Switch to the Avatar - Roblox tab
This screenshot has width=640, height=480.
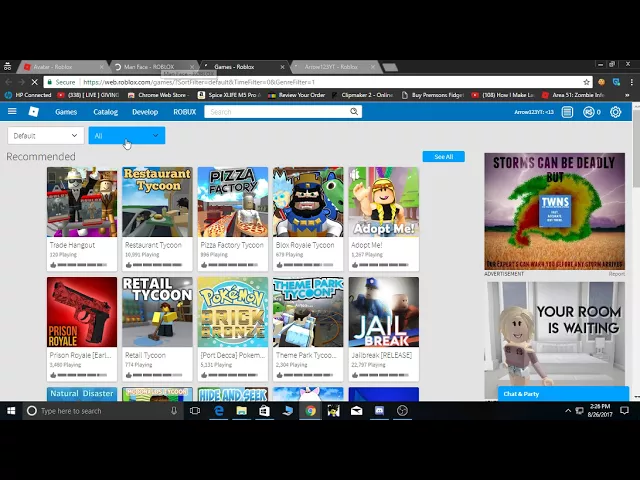tap(61, 67)
